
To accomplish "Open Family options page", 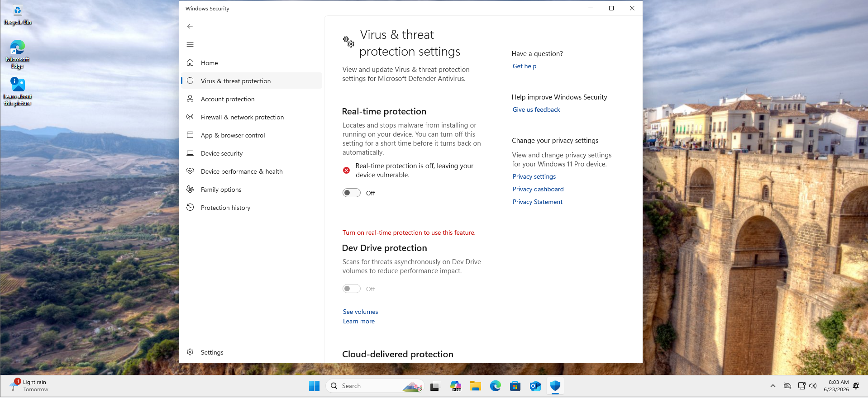I will click(252, 189).
